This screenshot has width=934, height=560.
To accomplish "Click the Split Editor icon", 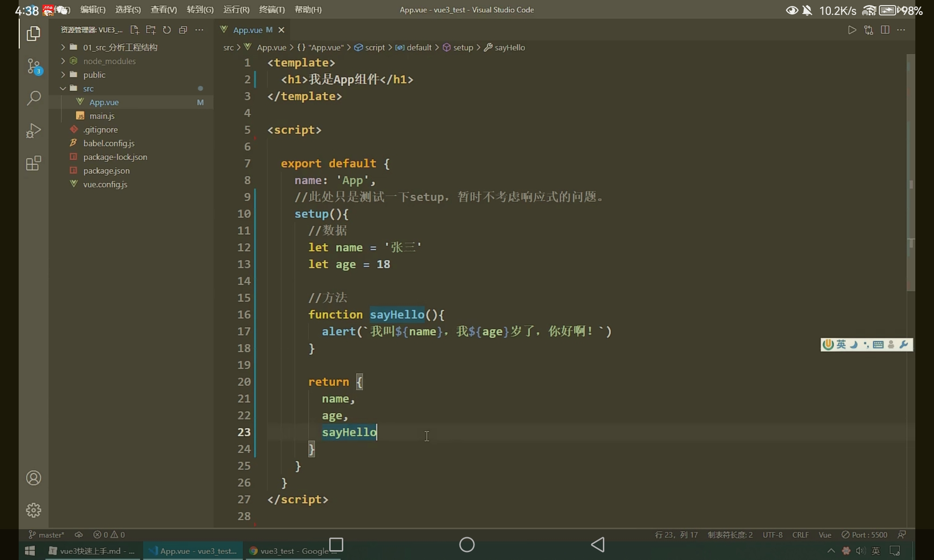I will (x=885, y=30).
